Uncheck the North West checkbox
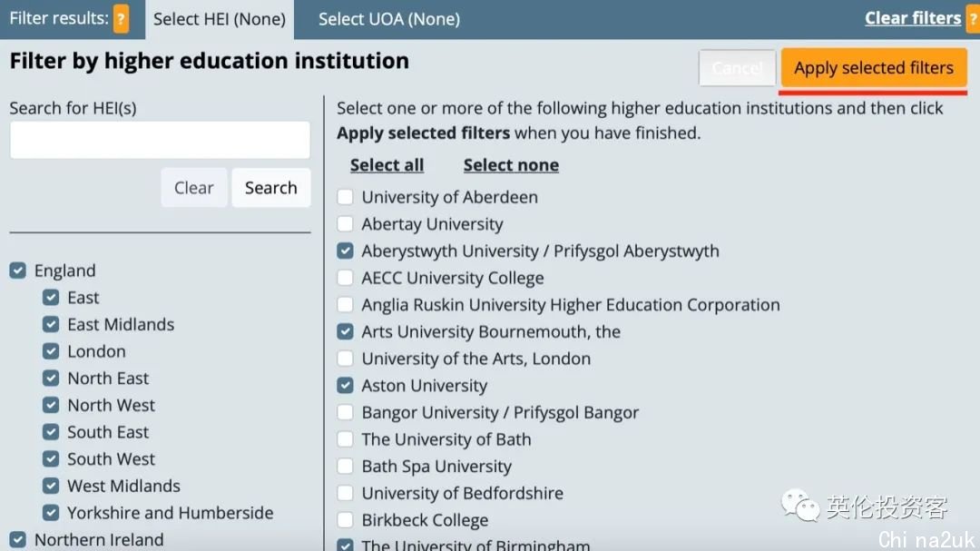The width and height of the screenshot is (980, 551). pyautogui.click(x=51, y=405)
